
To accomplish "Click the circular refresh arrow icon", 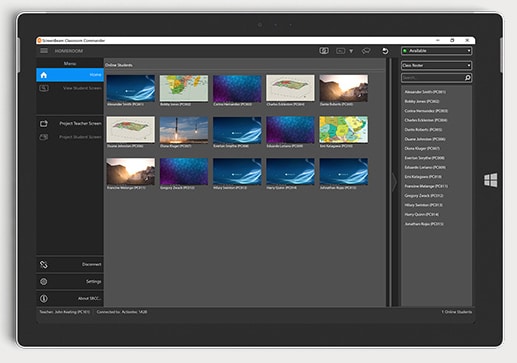I will click(x=385, y=51).
